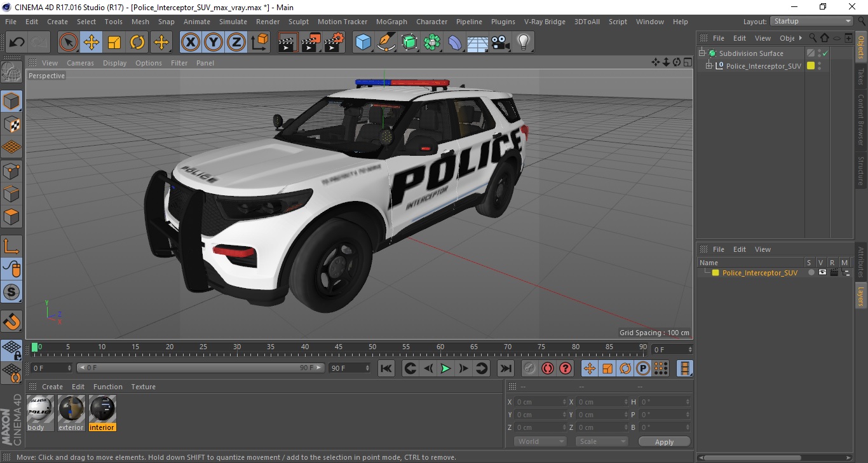Go to start of animation
The width and height of the screenshot is (868, 463).
[x=386, y=368]
